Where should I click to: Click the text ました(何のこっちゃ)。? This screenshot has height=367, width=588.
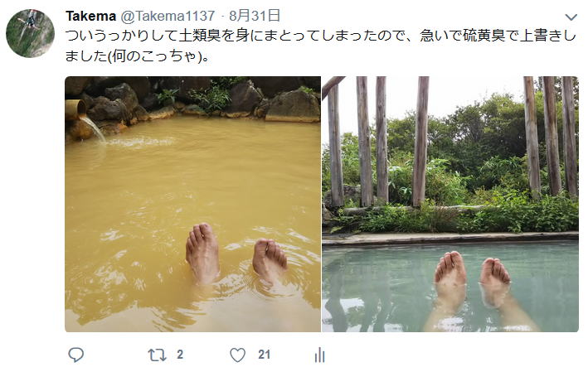click(x=137, y=56)
